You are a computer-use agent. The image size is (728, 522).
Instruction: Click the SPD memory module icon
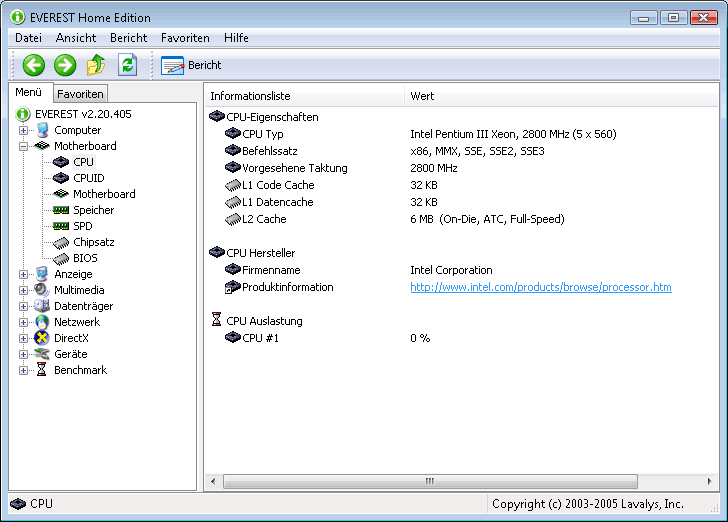tap(61, 226)
